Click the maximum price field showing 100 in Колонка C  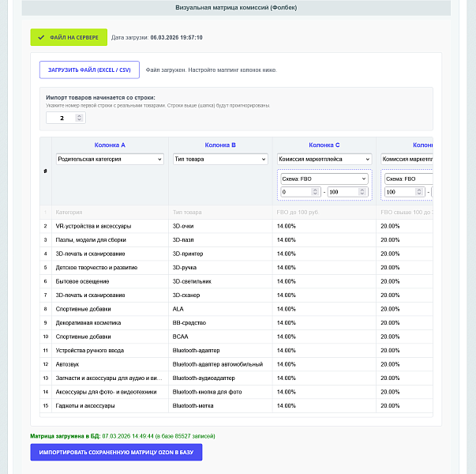click(x=347, y=192)
